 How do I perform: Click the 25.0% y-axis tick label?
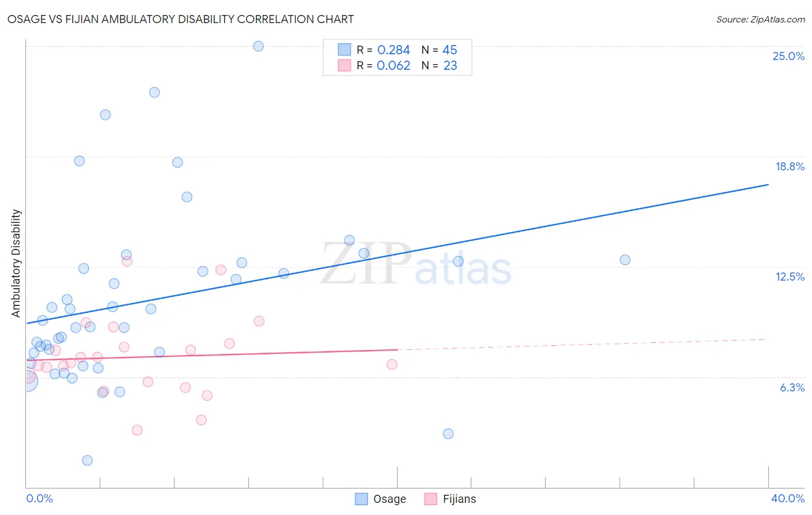point(788,56)
